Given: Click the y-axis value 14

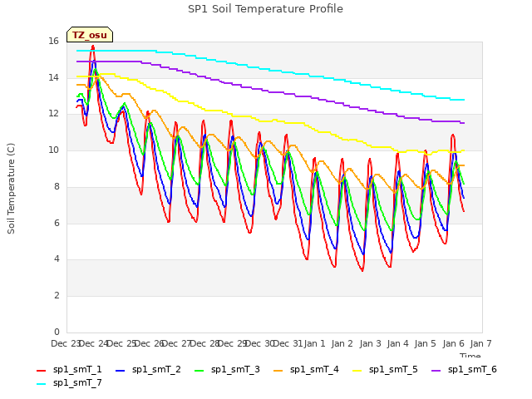Looking at the screenshot, I should coord(53,77).
